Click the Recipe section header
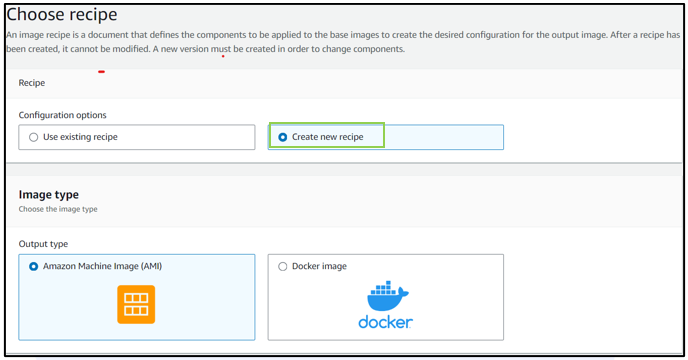 [32, 83]
